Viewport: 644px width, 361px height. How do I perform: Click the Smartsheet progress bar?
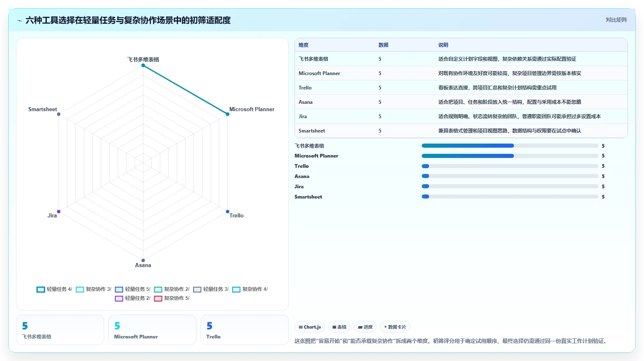pos(510,196)
